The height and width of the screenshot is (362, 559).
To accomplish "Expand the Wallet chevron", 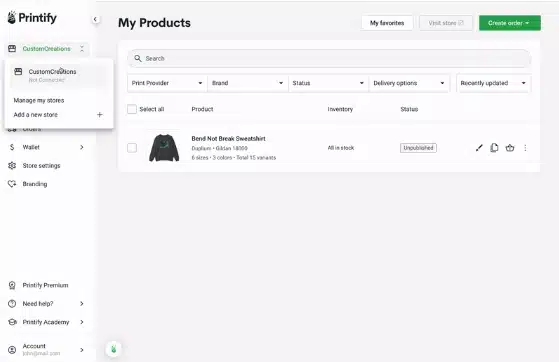I will 82,147.
